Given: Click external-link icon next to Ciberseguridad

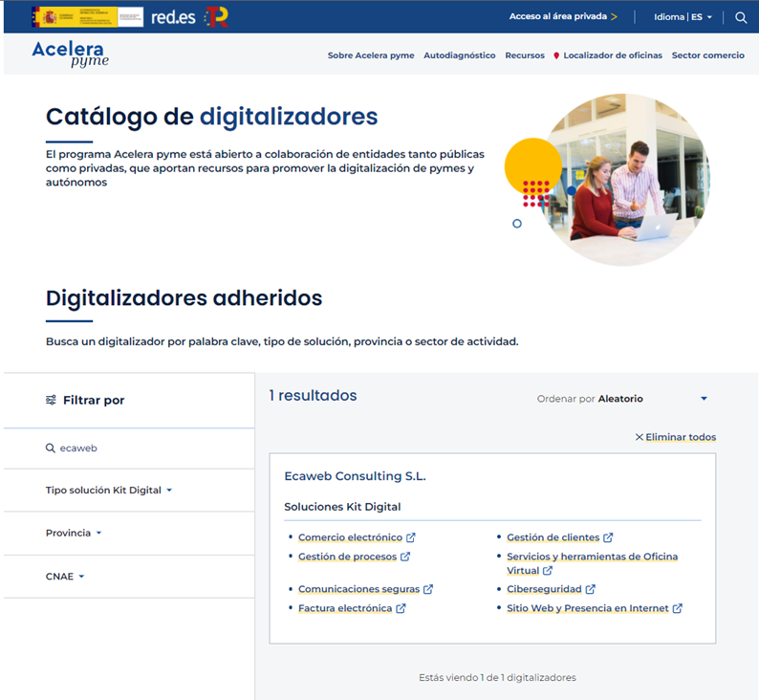Looking at the screenshot, I should (590, 589).
